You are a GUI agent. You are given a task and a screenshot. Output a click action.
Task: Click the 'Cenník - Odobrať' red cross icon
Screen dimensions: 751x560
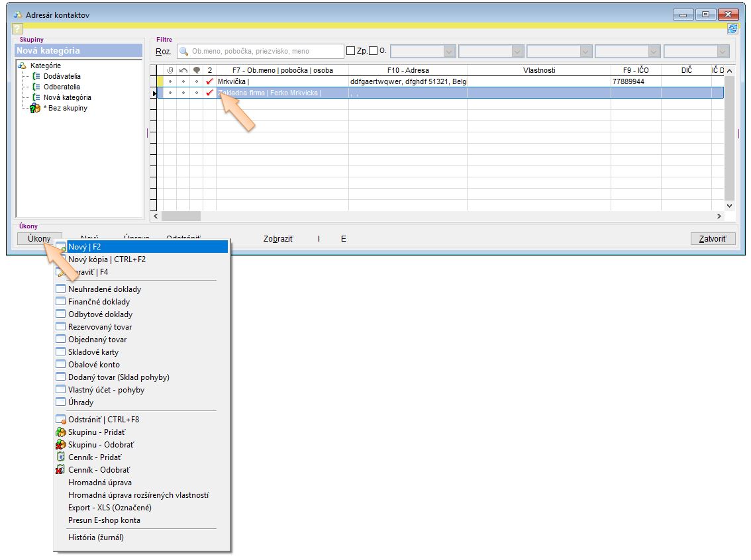tap(61, 470)
